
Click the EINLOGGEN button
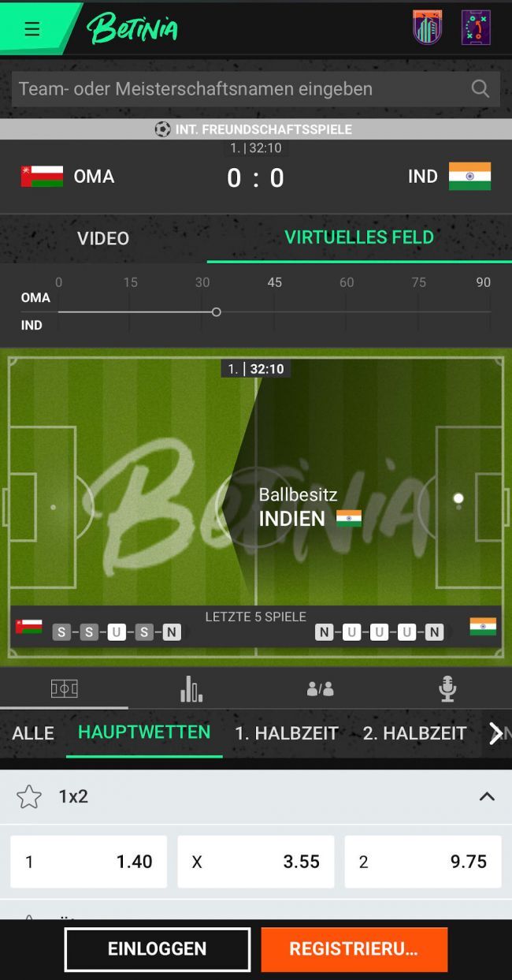158,949
